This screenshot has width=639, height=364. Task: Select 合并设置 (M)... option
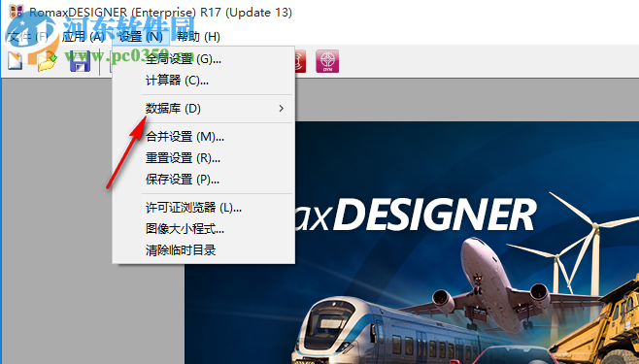click(203, 137)
